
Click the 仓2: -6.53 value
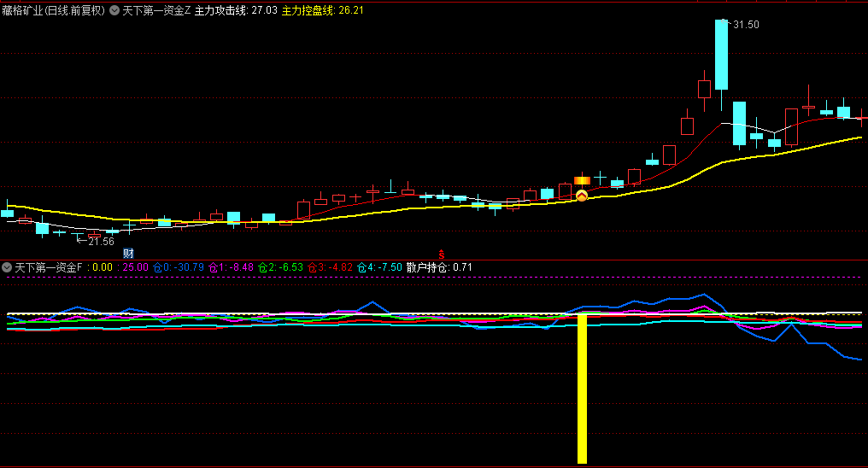pos(281,267)
